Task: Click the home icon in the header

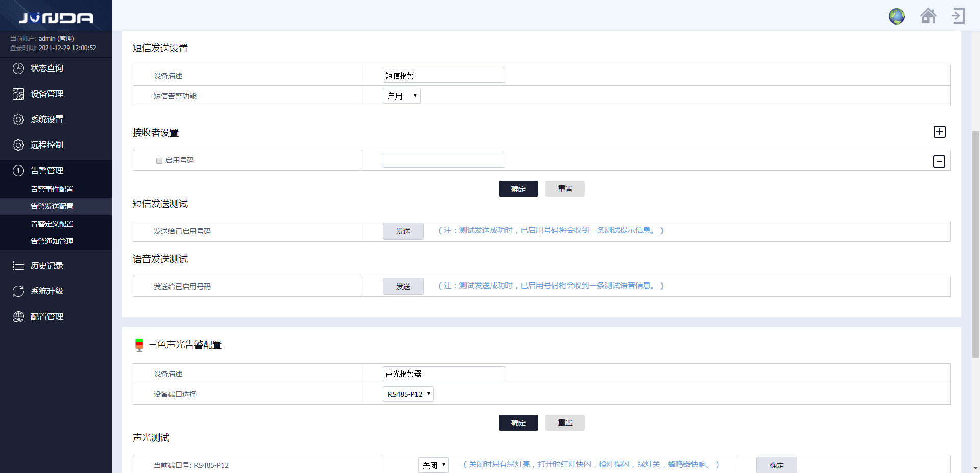Action: (928, 16)
